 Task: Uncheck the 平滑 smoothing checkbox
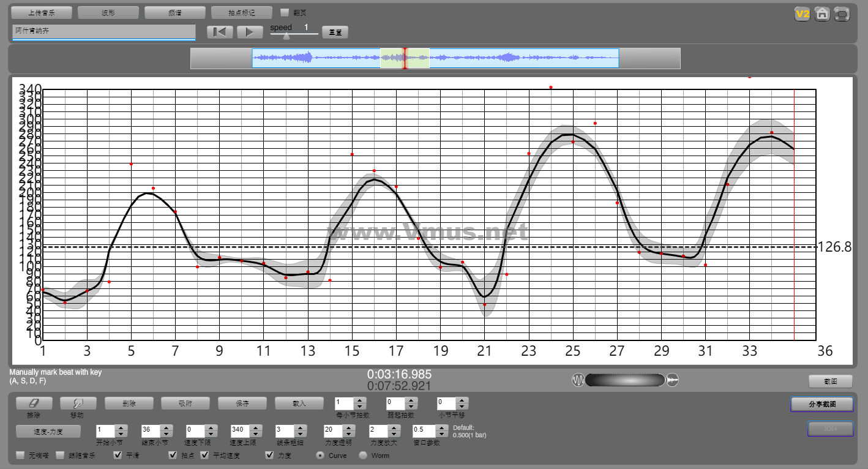(x=118, y=456)
